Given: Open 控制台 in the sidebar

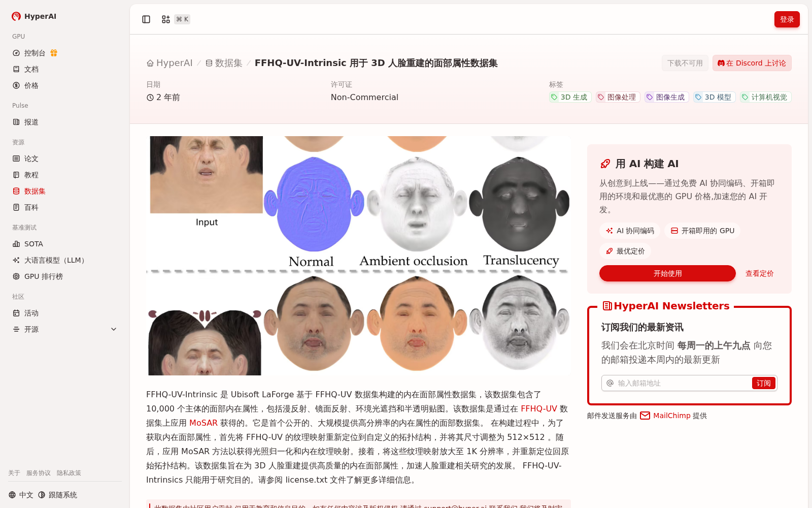Looking at the screenshot, I should point(65,53).
